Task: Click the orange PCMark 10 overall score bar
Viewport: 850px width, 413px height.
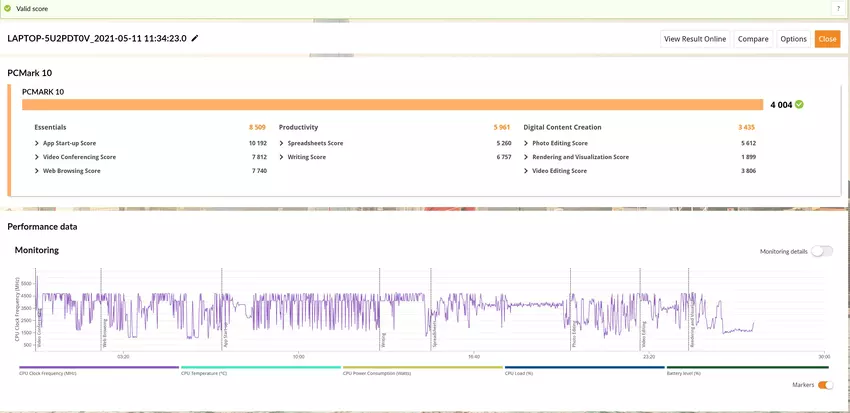Action: [x=392, y=104]
